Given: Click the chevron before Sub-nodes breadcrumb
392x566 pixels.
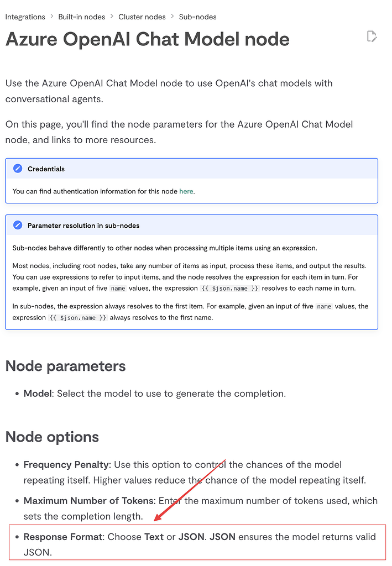Looking at the screenshot, I should pyautogui.click(x=173, y=17).
